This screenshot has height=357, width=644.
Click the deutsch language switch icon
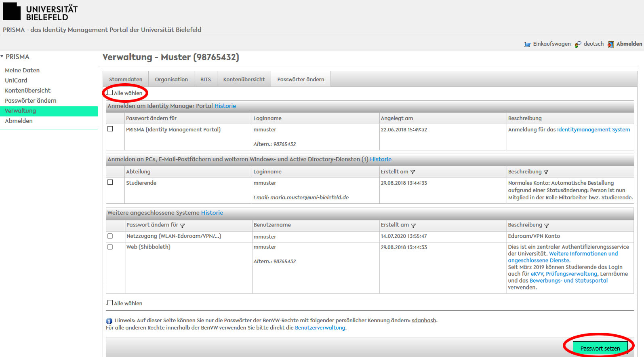[x=578, y=44]
